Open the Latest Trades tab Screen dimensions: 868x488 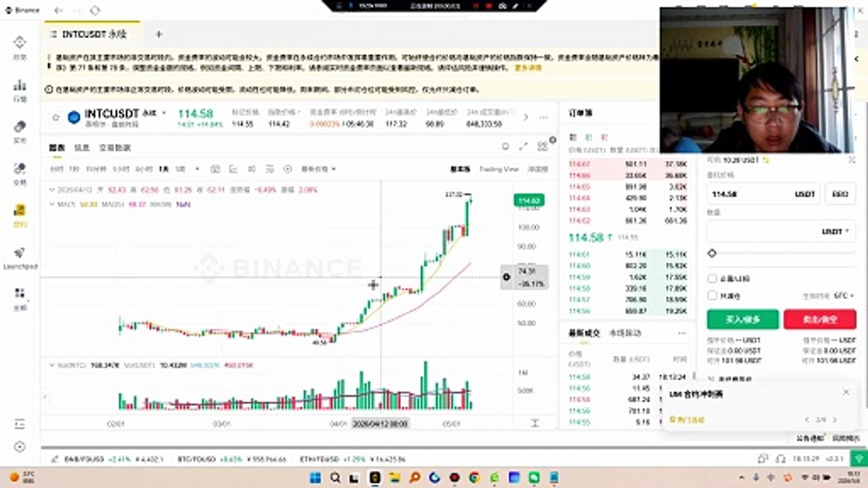[585, 333]
